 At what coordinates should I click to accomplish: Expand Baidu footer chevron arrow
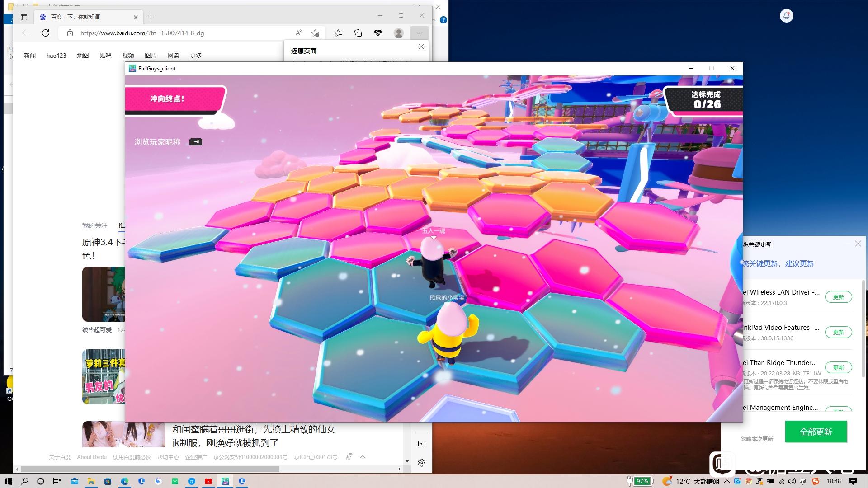[x=363, y=457]
